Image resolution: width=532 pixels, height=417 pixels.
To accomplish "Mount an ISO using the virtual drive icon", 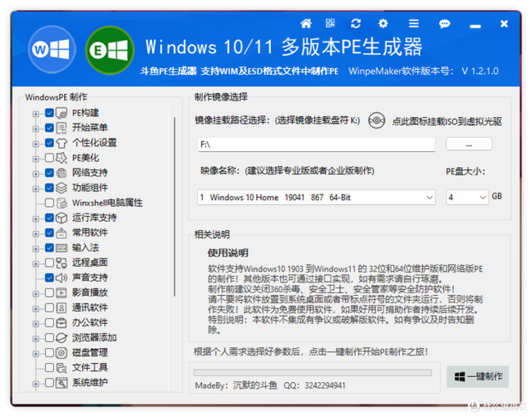I will (x=376, y=121).
